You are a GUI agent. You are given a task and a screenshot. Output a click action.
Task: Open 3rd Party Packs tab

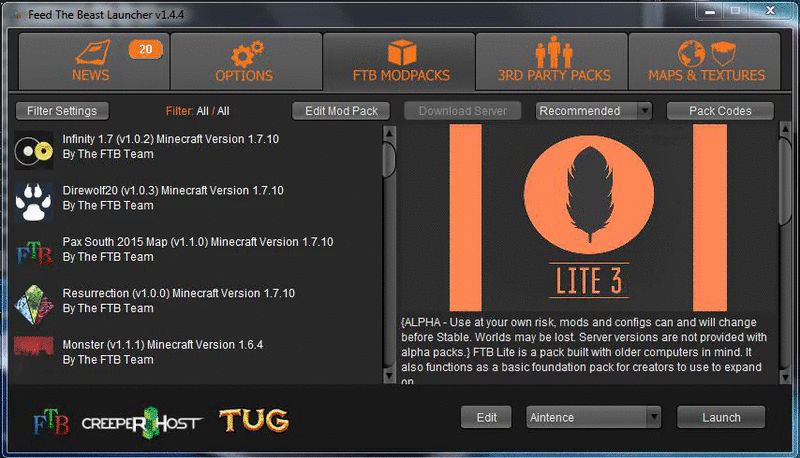click(x=552, y=62)
